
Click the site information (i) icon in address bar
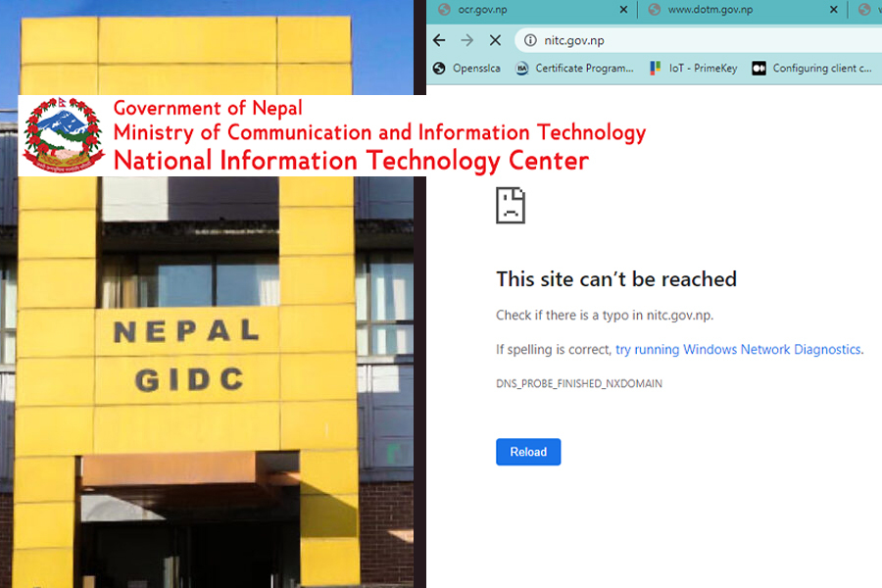click(528, 40)
